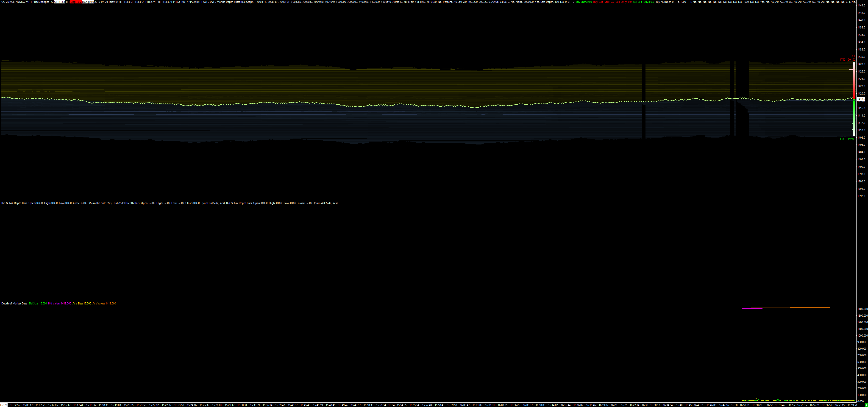Click the green Bid Size 16.000 value
Screen dimensions: 868x407
click(x=38, y=304)
